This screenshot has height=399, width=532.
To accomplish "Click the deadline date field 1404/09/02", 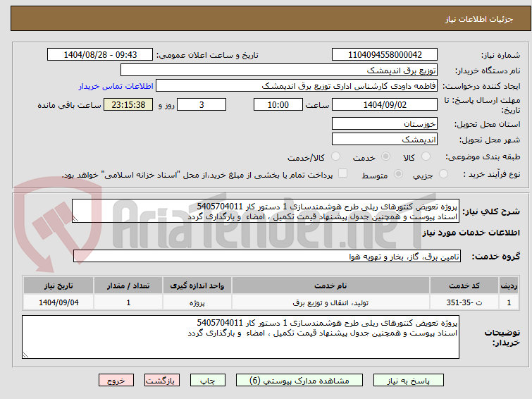I will click(385, 104).
